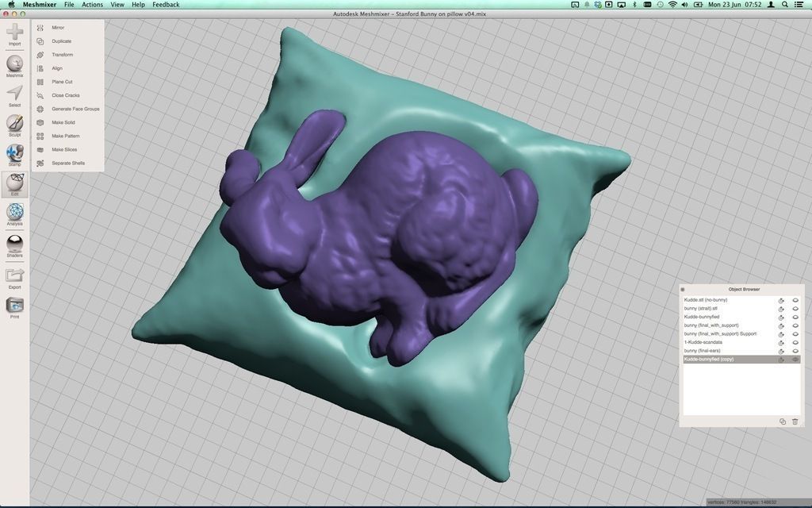The height and width of the screenshot is (508, 812).
Task: Click the volume icon in menu bar
Action: pyautogui.click(x=684, y=4)
